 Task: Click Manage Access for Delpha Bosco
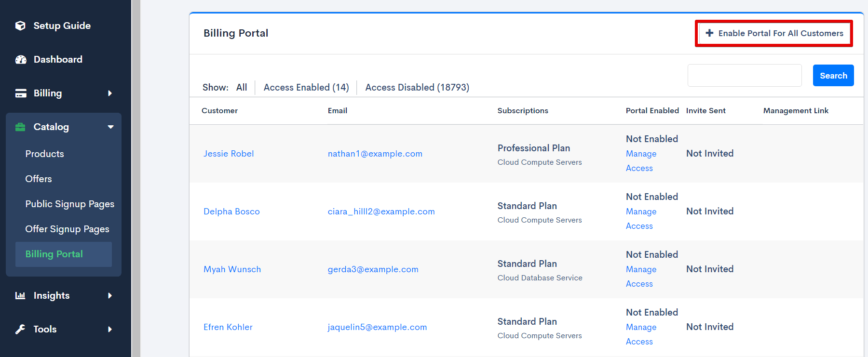click(641, 218)
